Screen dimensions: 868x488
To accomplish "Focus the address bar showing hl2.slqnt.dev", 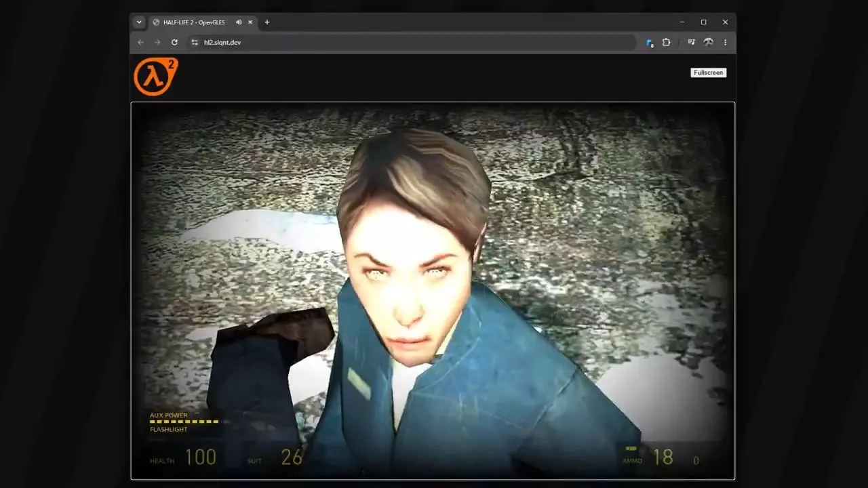I will (412, 42).
